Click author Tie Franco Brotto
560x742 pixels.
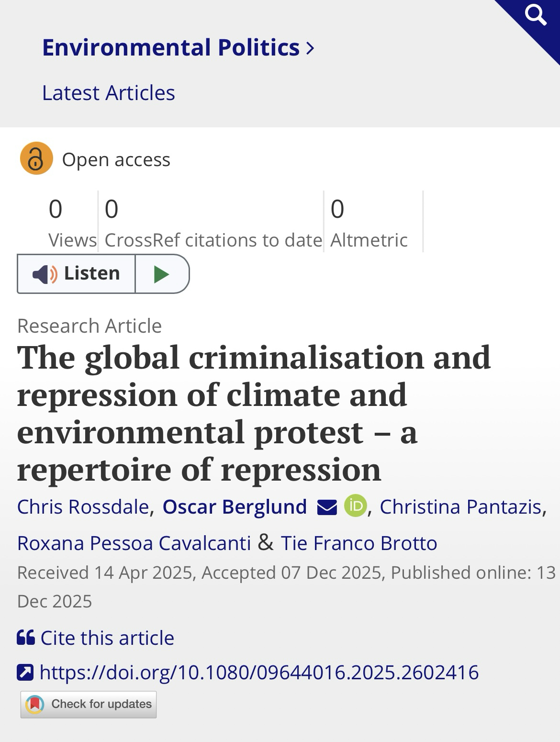pos(358,543)
